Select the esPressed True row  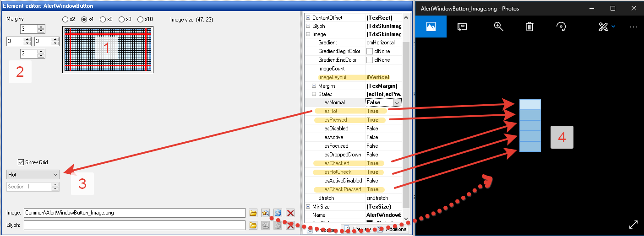(352, 120)
